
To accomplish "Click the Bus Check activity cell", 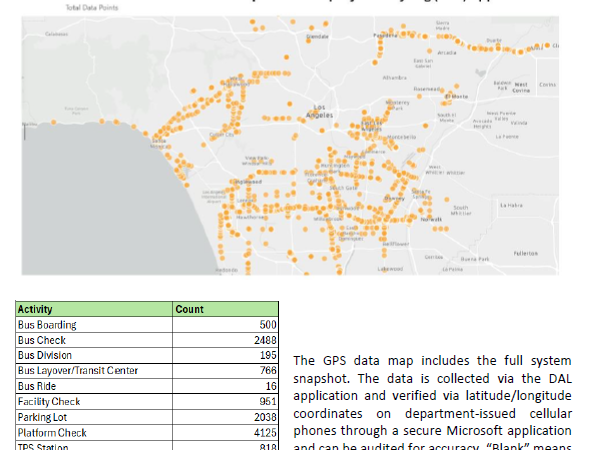I will [x=43, y=340].
